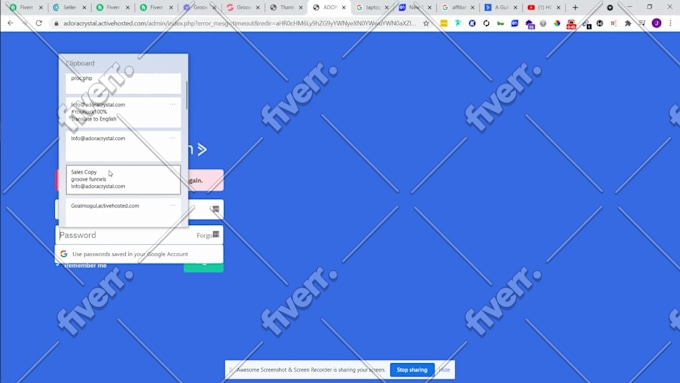The image size is (680, 383).
Task: Bookmark this page with the star icon
Action: tap(426, 23)
